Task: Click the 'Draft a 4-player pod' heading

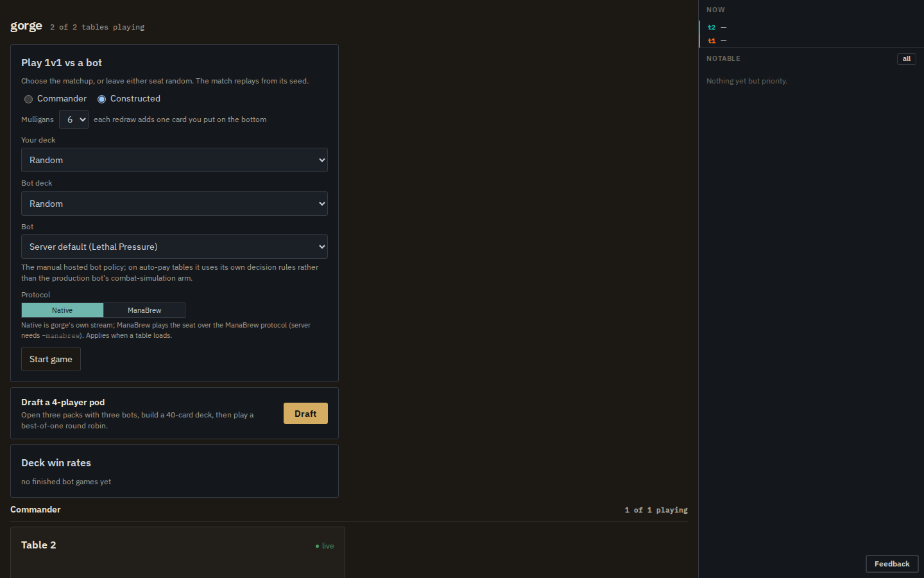Action: 63,402
